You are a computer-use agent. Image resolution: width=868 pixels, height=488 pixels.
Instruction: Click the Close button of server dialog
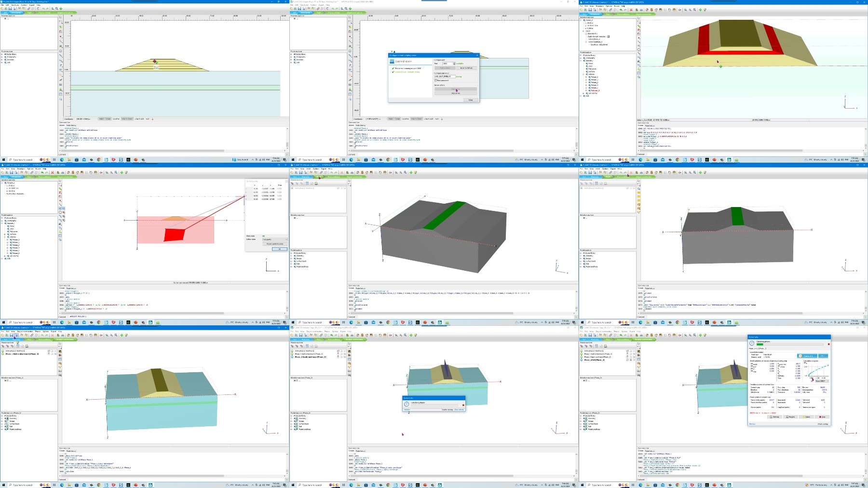(x=471, y=100)
